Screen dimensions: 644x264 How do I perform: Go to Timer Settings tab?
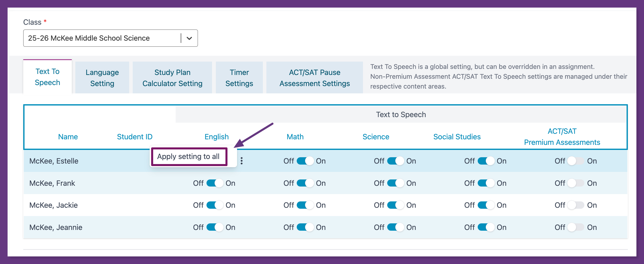239,78
